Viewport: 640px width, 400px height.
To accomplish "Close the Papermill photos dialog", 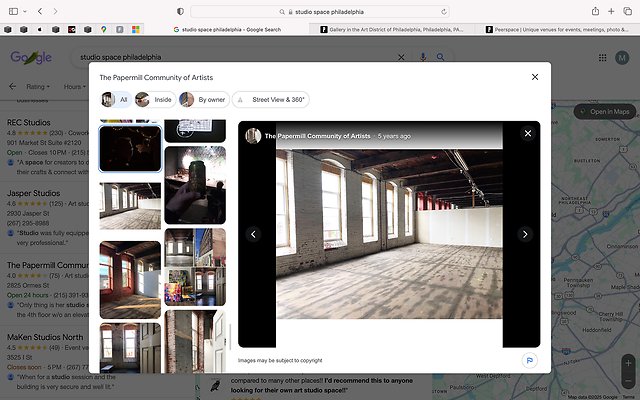I will click(x=535, y=77).
